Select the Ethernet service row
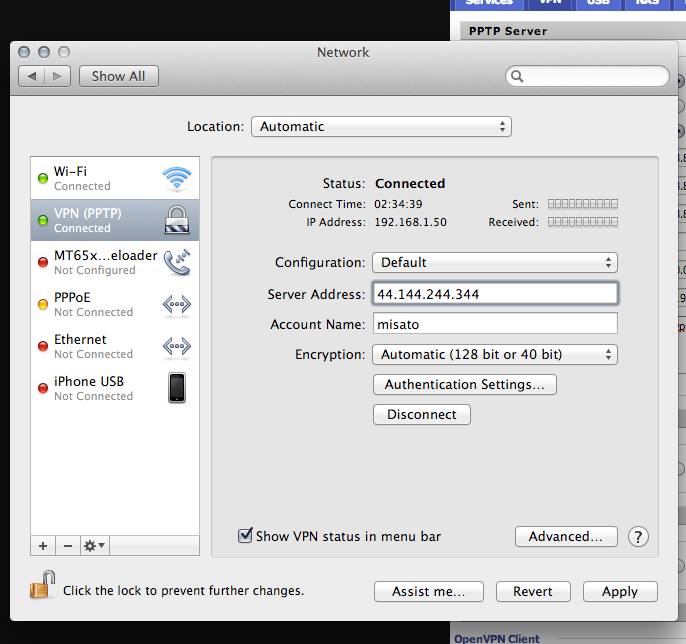The image size is (686, 644). [x=115, y=346]
